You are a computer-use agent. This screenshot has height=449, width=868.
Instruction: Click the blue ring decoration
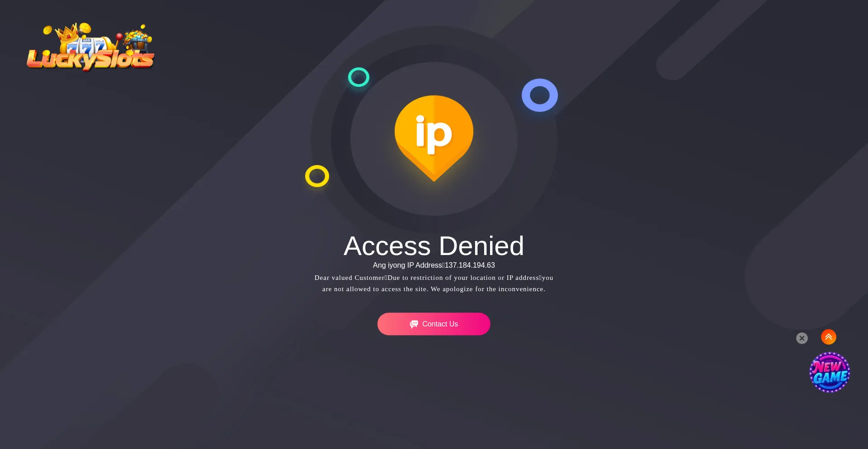539,95
